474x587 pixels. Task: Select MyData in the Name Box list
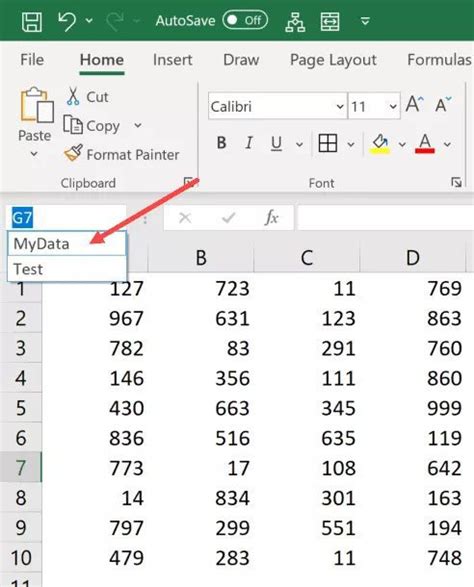(x=67, y=244)
